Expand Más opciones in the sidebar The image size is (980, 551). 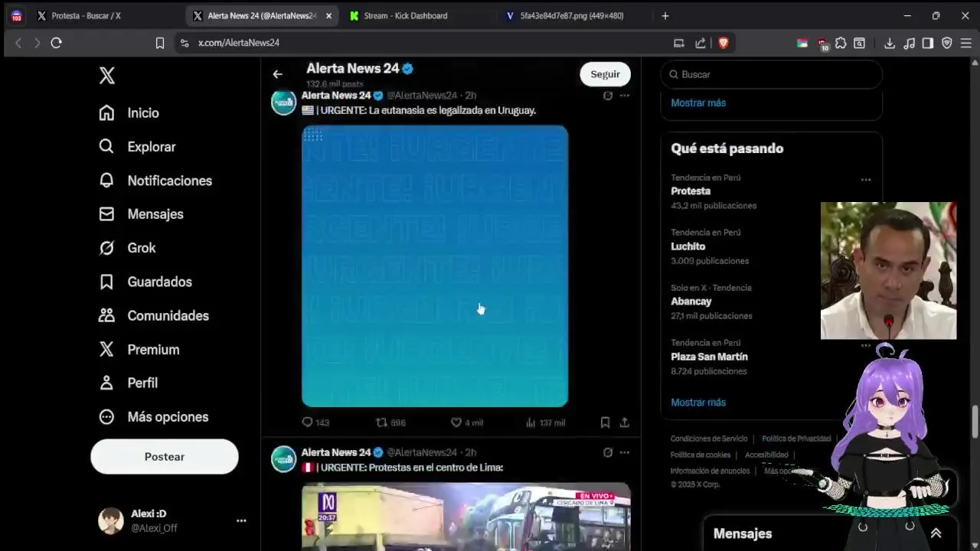153,416
